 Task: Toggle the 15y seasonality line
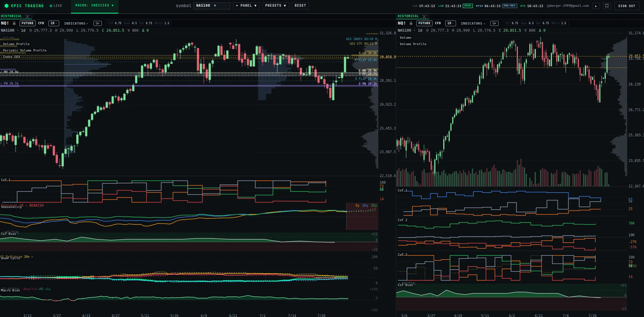(374, 205)
